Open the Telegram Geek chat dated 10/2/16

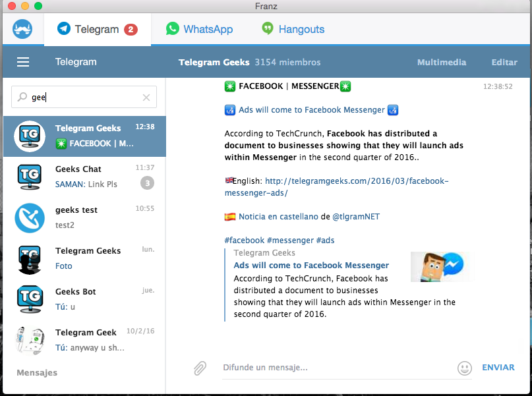pyautogui.click(x=84, y=341)
